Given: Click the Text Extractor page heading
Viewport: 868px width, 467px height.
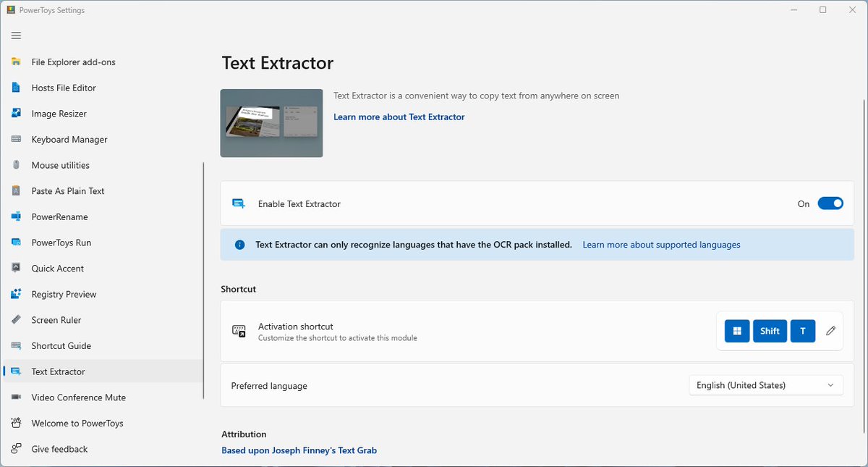Looking at the screenshot, I should coord(278,63).
